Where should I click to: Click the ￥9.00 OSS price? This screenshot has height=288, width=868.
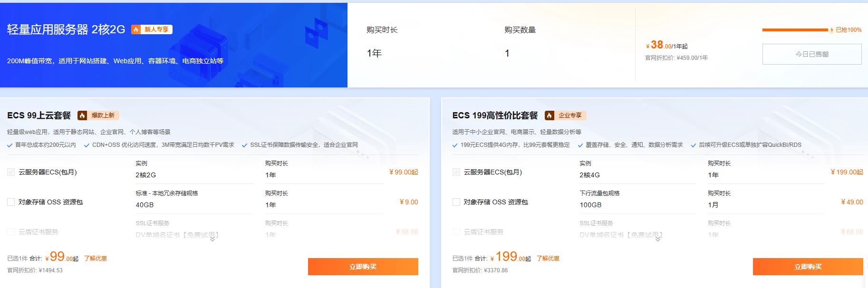coord(409,202)
